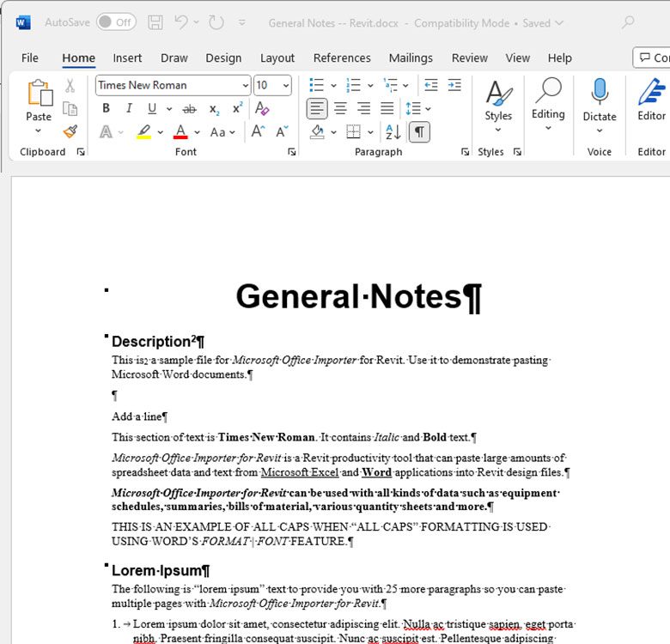Launch the Styles pane
670x644 pixels.
(x=517, y=152)
